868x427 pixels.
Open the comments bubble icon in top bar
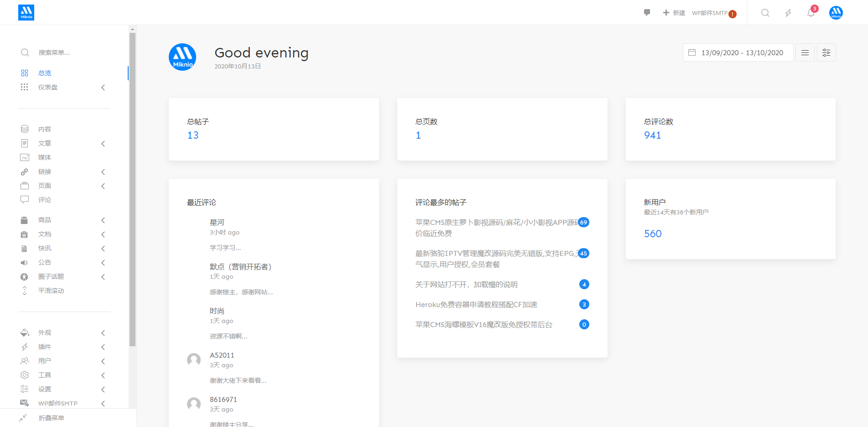point(647,12)
